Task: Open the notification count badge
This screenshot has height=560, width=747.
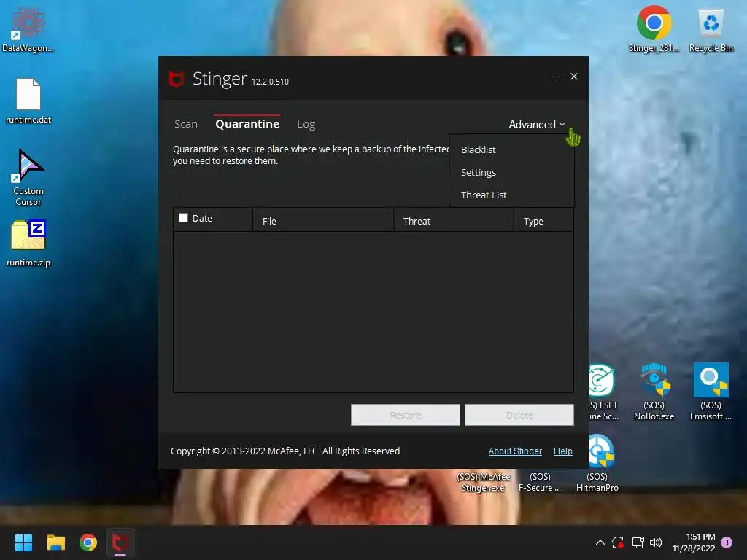Action: click(x=727, y=542)
